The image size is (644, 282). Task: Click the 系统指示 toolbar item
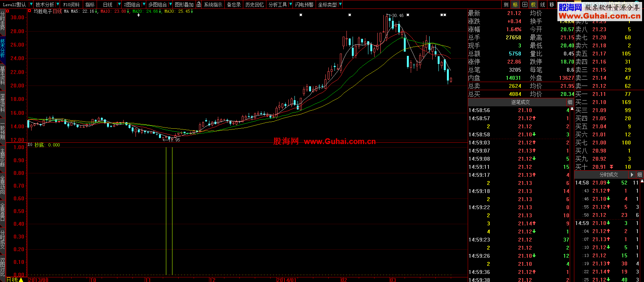pos(213,5)
